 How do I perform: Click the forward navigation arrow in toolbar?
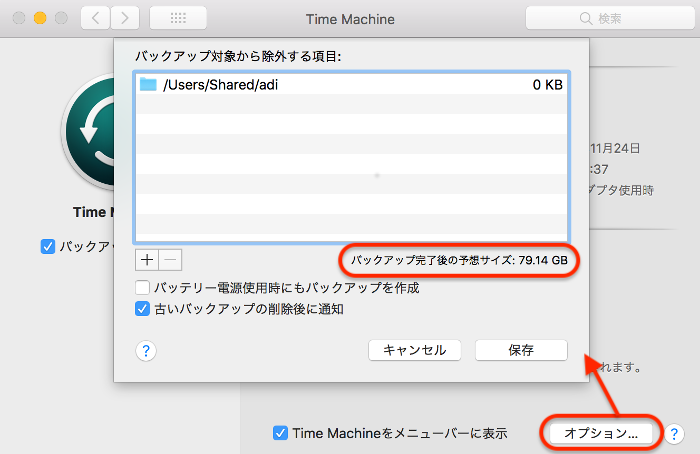pos(125,18)
